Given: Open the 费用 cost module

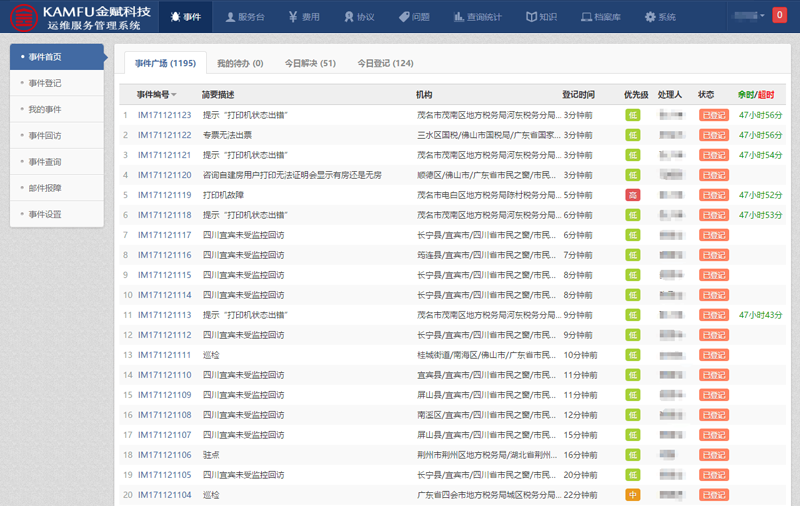Looking at the screenshot, I should pyautogui.click(x=304, y=17).
